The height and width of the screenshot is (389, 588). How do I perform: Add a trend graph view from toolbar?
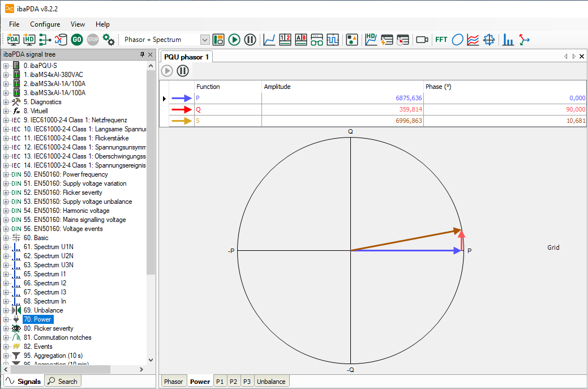point(270,40)
